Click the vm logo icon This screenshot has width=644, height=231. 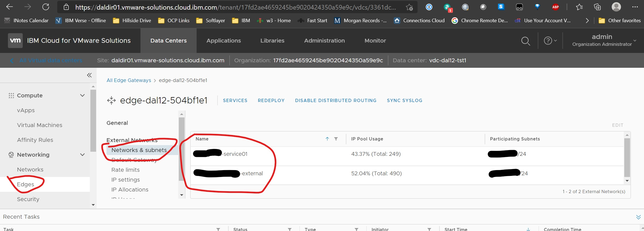click(x=15, y=41)
